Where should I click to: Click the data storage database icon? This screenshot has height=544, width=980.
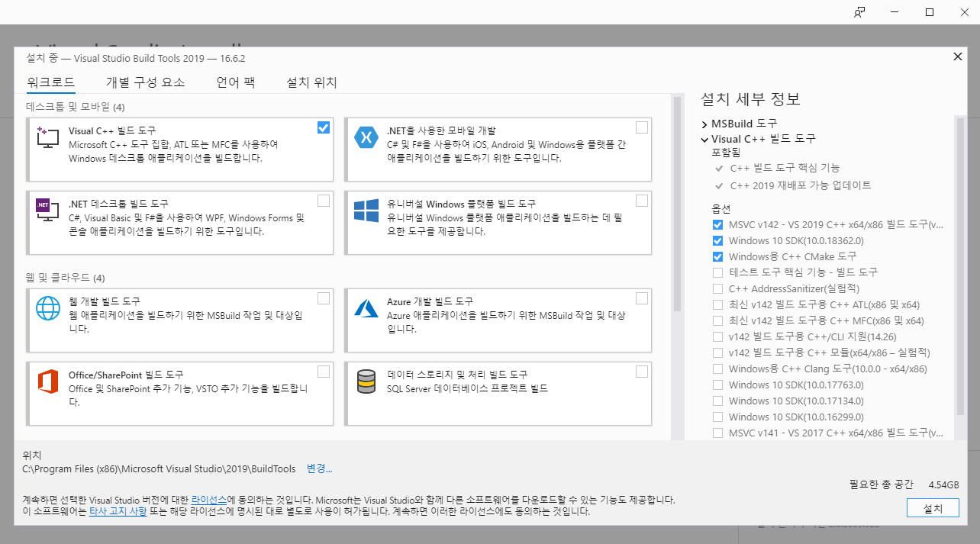(366, 381)
